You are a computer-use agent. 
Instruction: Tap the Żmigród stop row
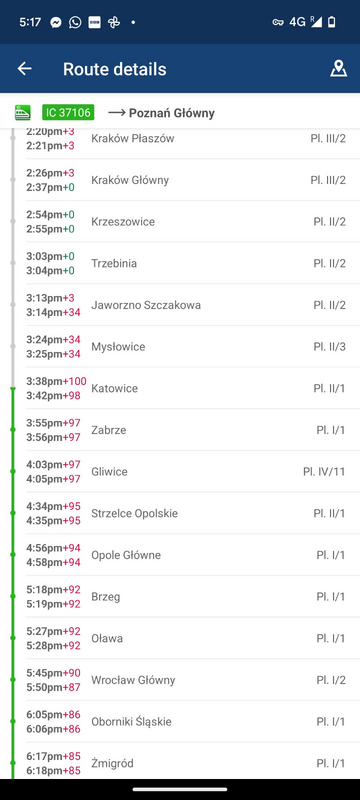(x=187, y=763)
